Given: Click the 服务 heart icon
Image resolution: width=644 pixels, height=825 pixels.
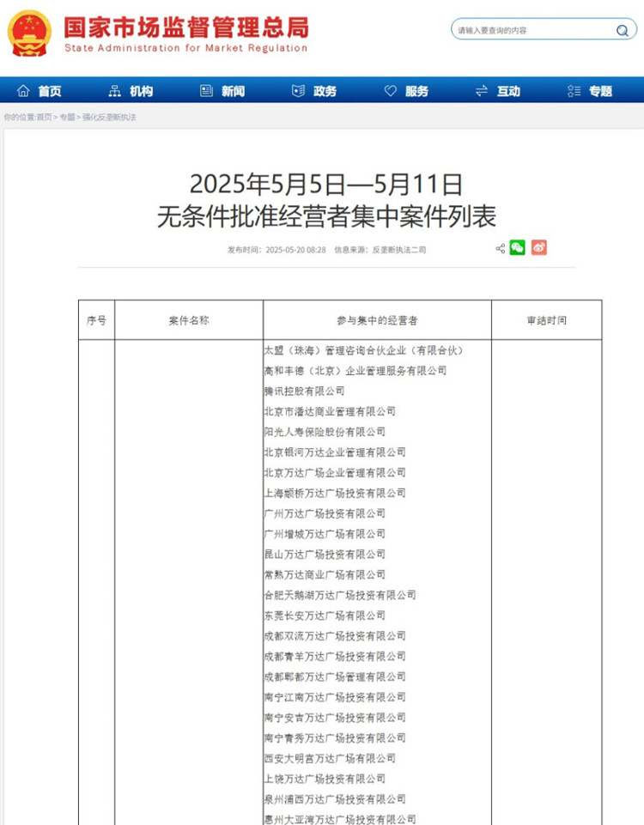Looking at the screenshot, I should [x=391, y=91].
